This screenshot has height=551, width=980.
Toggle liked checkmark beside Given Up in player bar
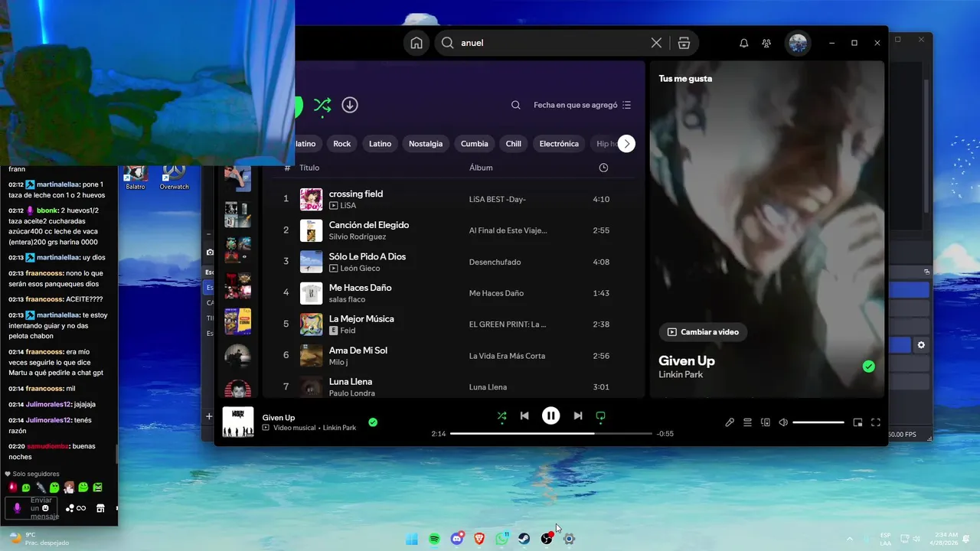click(x=373, y=422)
